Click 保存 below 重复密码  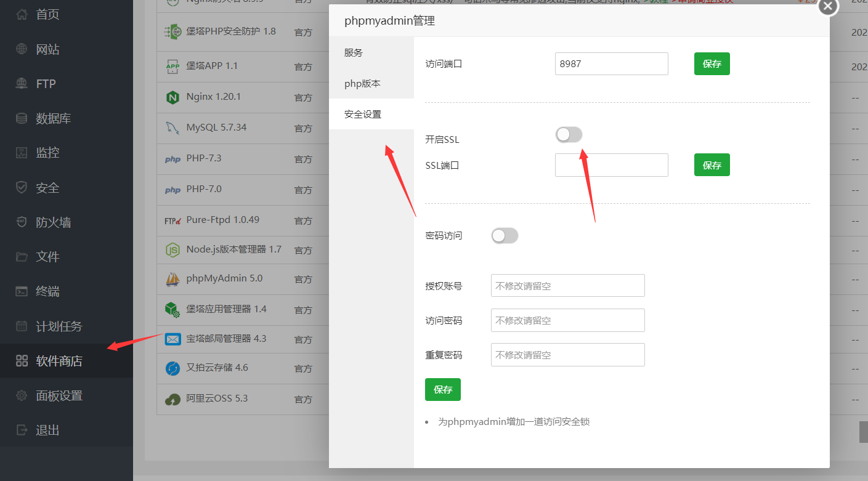(x=443, y=389)
